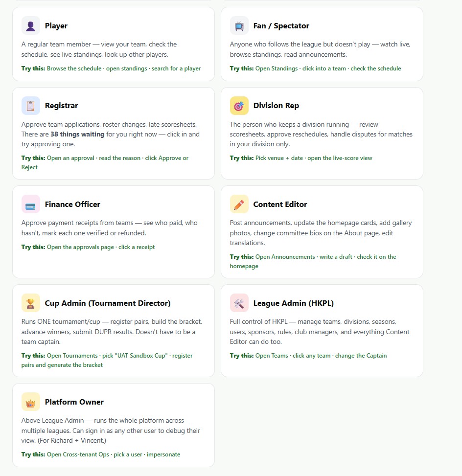Click the League Admin tools icon
The height and width of the screenshot is (476, 462).
click(x=239, y=303)
